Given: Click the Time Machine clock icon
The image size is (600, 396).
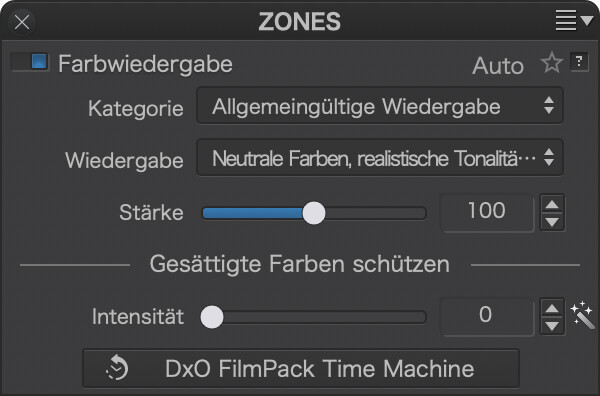Looking at the screenshot, I should coord(117,368).
